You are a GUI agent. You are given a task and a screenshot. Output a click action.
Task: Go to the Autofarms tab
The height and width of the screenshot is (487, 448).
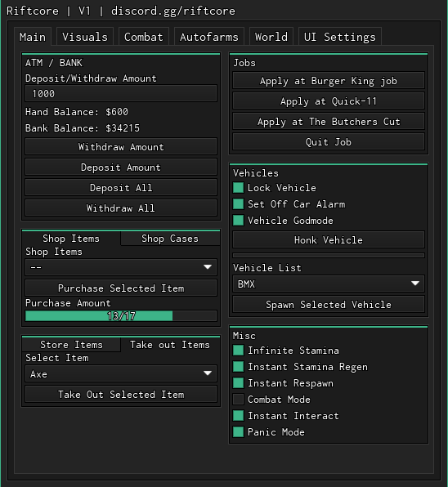209,37
